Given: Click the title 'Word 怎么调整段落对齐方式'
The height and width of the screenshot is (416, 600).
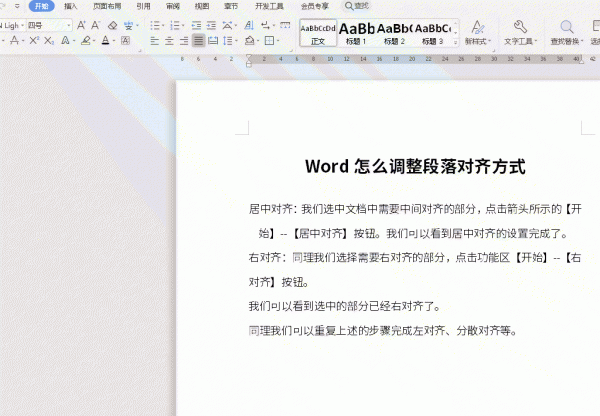Looking at the screenshot, I should [415, 166].
